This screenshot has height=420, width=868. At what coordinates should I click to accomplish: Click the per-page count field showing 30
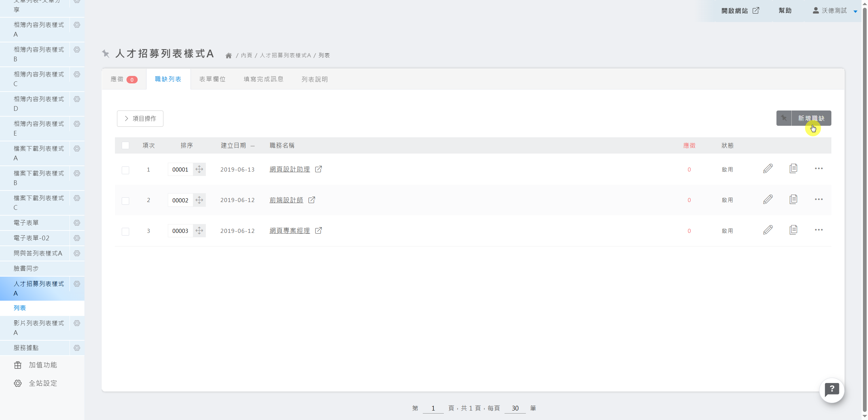[x=515, y=408]
